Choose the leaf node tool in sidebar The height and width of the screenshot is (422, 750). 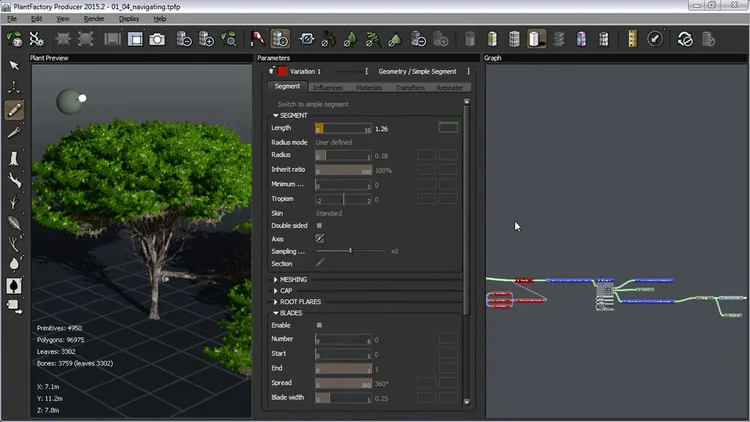pos(14,222)
